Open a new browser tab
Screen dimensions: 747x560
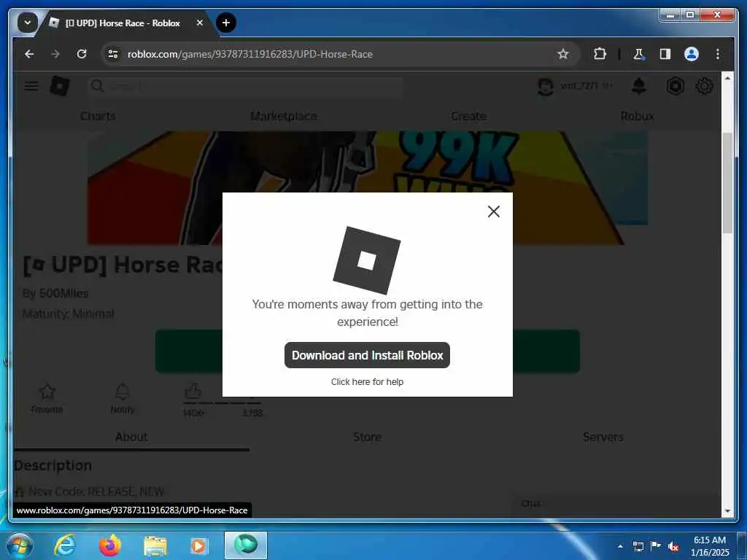click(x=226, y=23)
